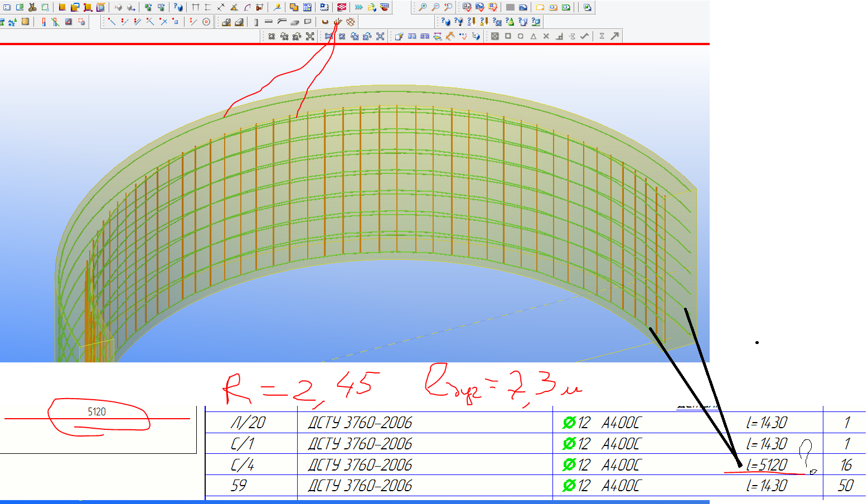The width and height of the screenshot is (868, 504).
Task: Toggle snap to midpoints triangle switch
Action: [x=534, y=36]
